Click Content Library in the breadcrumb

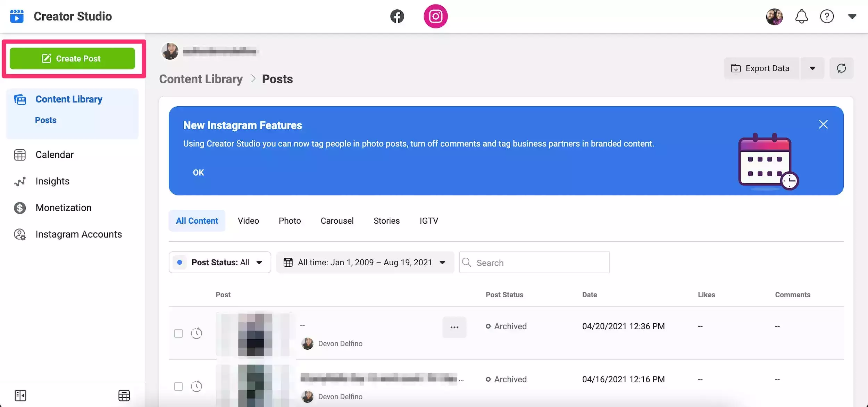201,79
